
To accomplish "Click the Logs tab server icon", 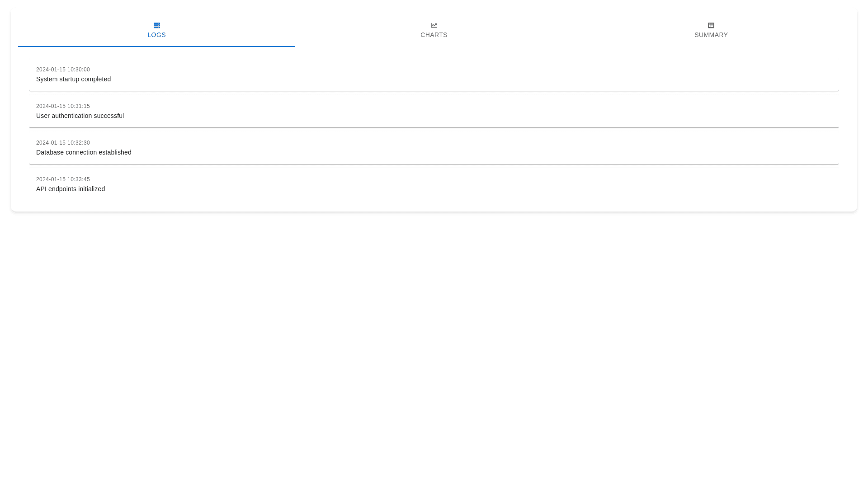I will pos(157,25).
